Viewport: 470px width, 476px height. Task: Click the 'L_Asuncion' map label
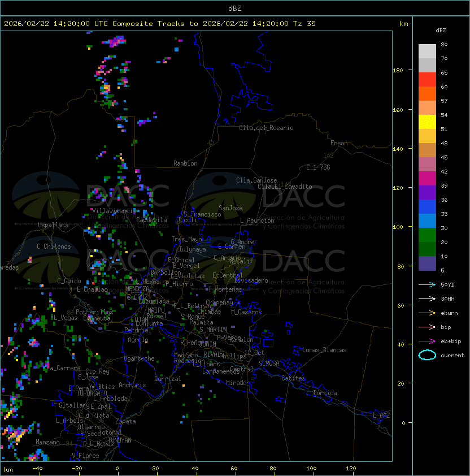pyautogui.click(x=257, y=220)
